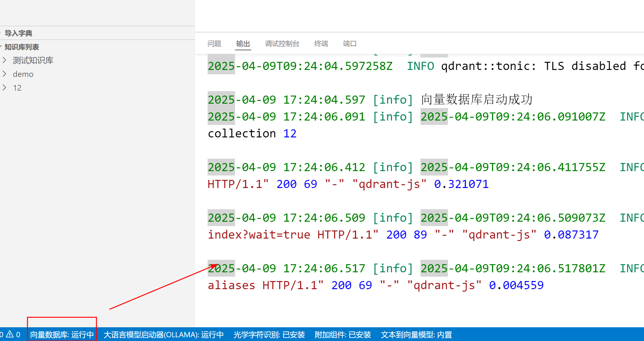Expand the demo knowledge base chevron

click(4, 74)
